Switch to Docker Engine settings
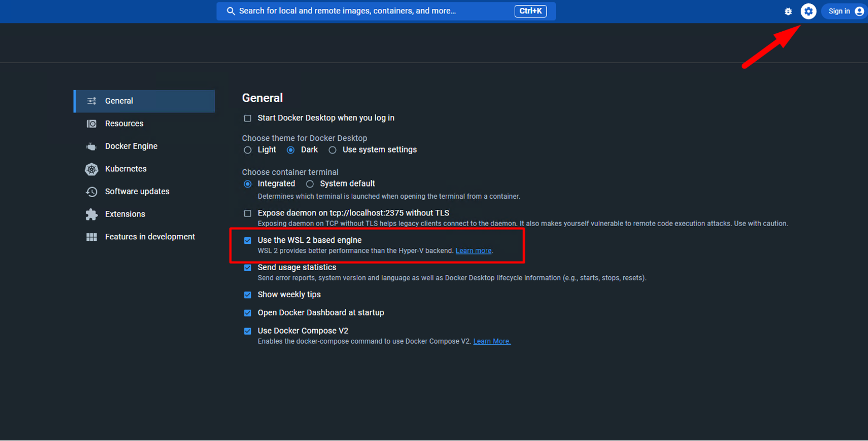868x441 pixels. click(x=144, y=146)
